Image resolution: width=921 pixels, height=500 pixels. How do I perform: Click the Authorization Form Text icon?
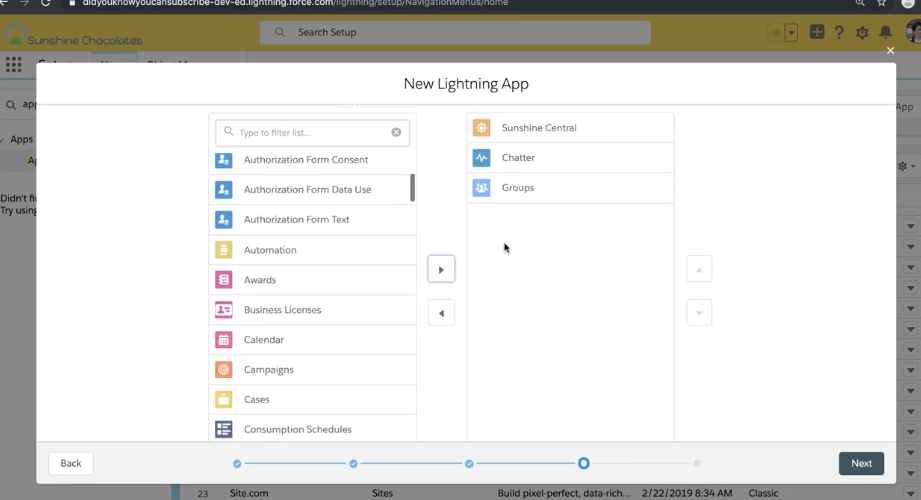tap(223, 220)
